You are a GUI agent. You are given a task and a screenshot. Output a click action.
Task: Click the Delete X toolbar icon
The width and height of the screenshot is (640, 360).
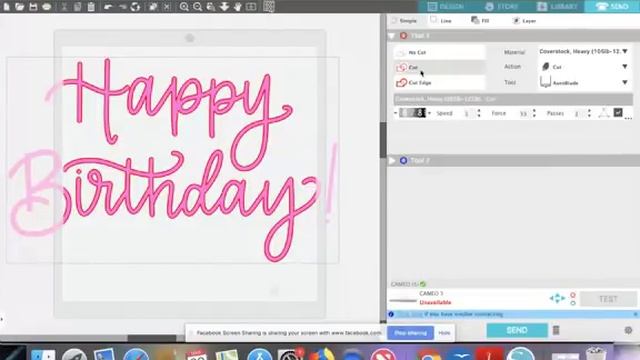point(167,7)
